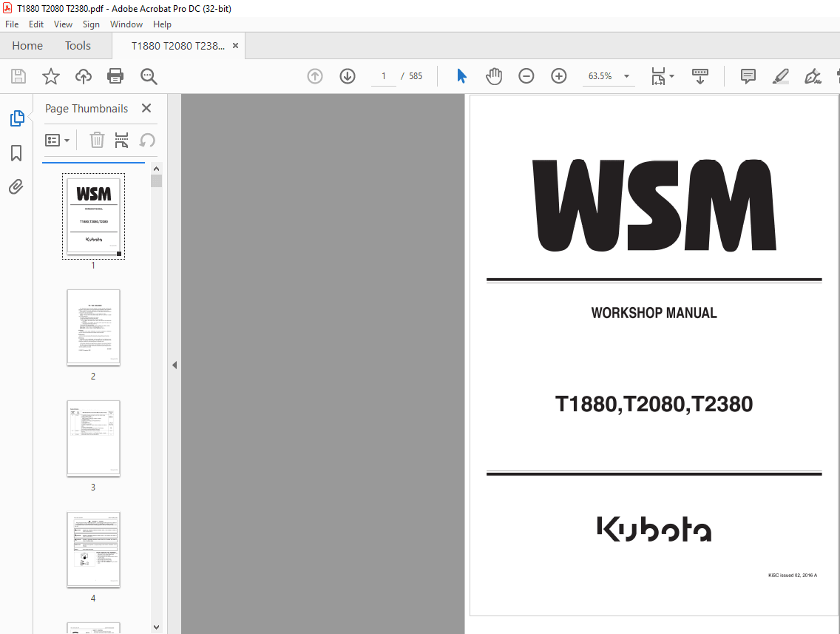Go to next page with down arrow

347,75
